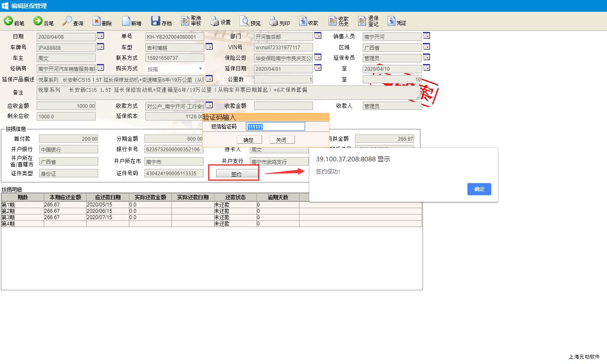Open the 查询 search magnifier
This screenshot has width=607, height=364.
click(x=67, y=21)
